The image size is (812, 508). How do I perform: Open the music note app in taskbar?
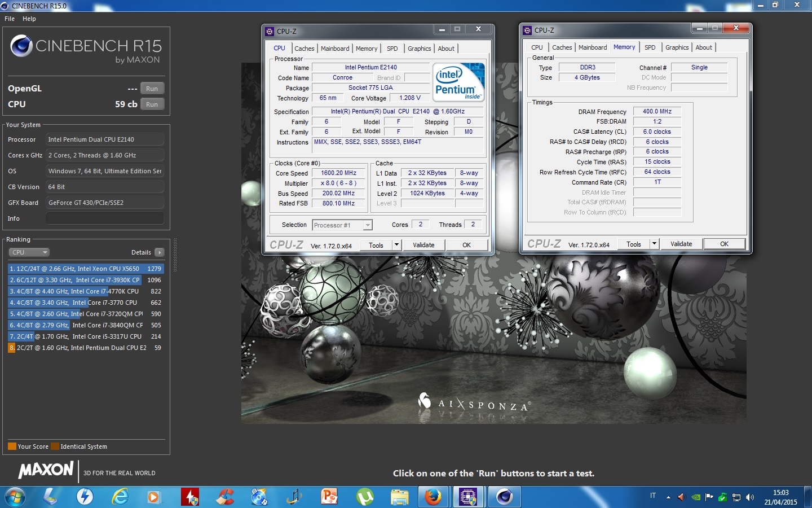coord(294,497)
